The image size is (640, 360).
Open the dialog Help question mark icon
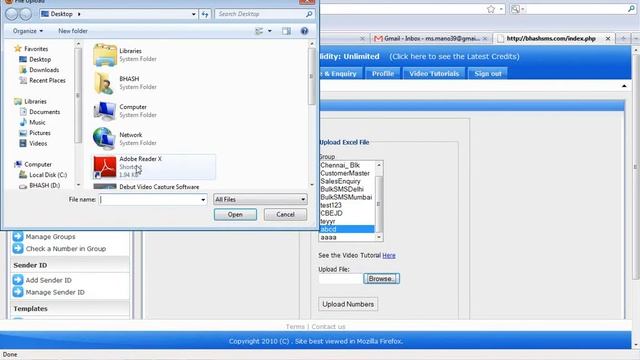pyautogui.click(x=304, y=31)
